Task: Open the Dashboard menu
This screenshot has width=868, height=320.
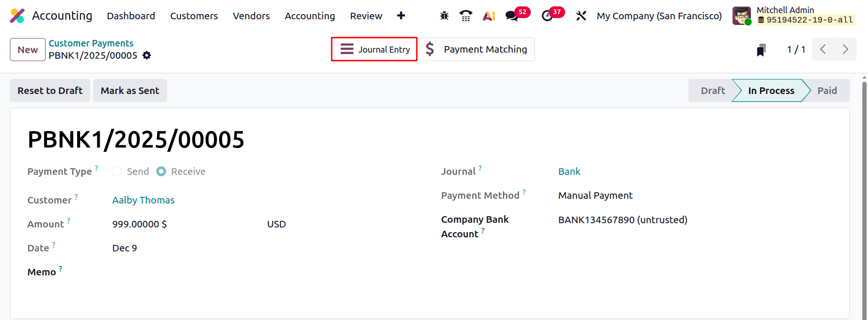Action: pyautogui.click(x=131, y=16)
